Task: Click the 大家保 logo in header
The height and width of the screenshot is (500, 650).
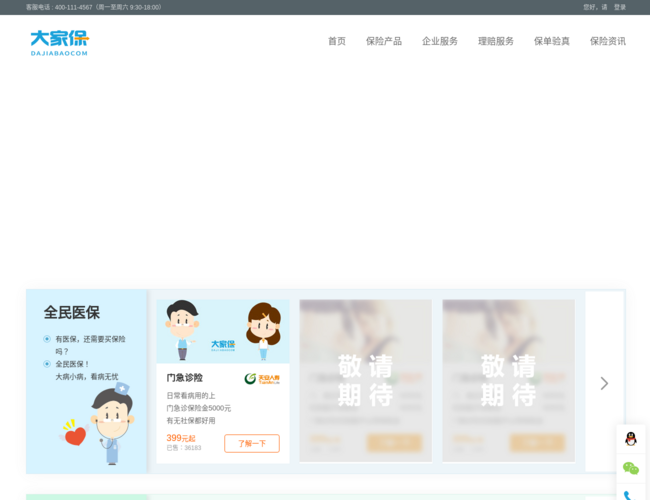Action: [60, 43]
